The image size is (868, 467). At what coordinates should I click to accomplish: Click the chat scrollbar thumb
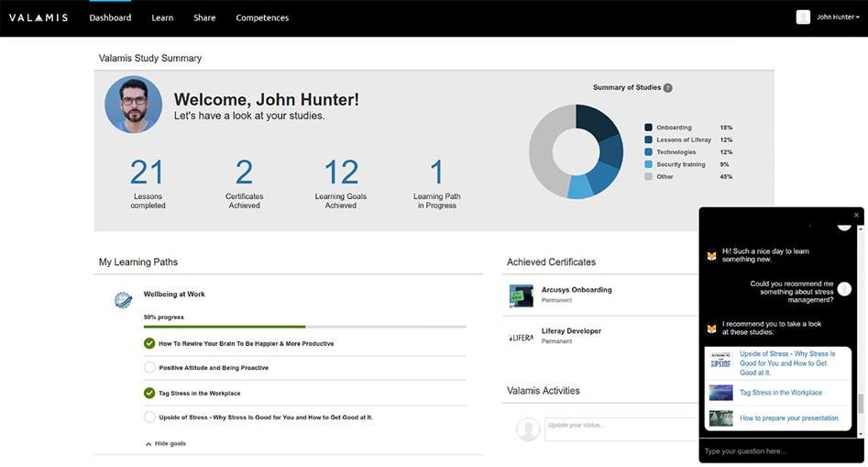861,404
